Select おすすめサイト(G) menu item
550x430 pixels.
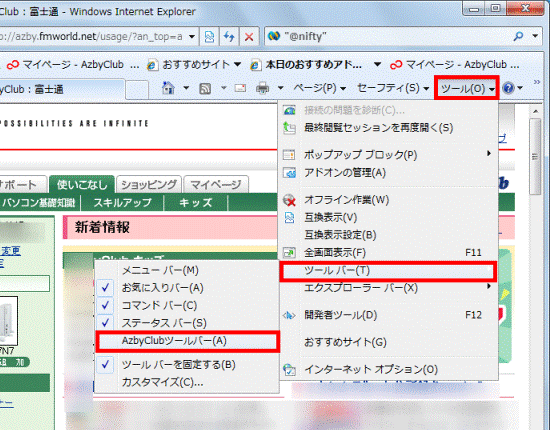point(388,342)
